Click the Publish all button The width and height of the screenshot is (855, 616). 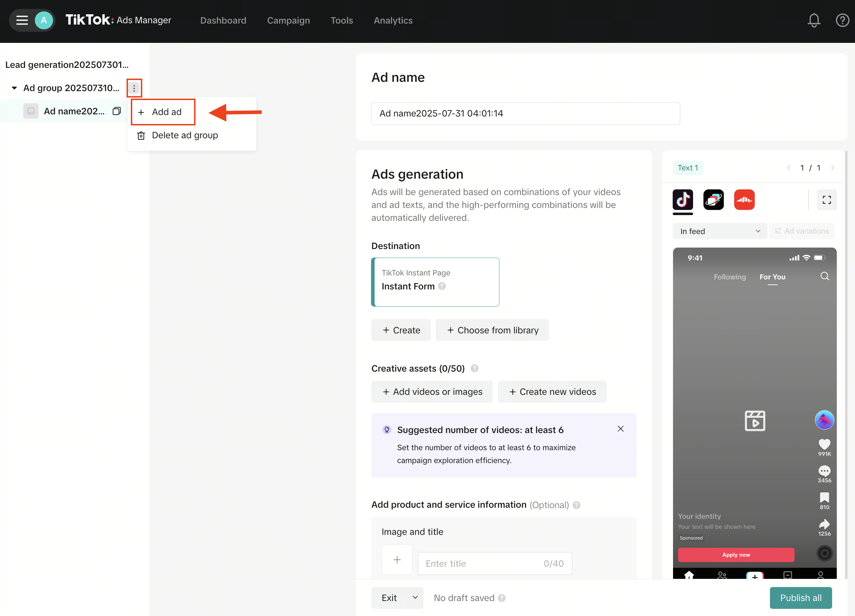coord(800,597)
